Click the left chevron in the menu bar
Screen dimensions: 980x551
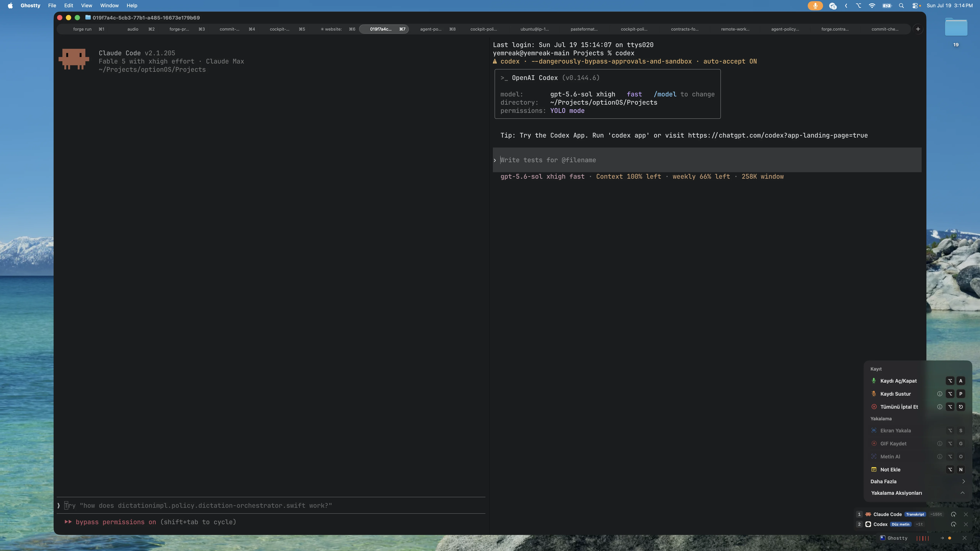(846, 6)
